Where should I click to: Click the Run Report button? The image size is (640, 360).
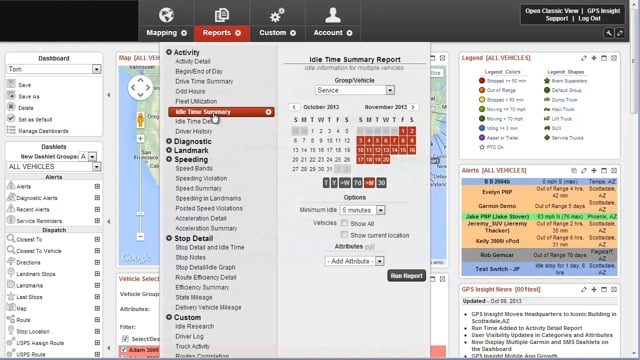pos(406,276)
